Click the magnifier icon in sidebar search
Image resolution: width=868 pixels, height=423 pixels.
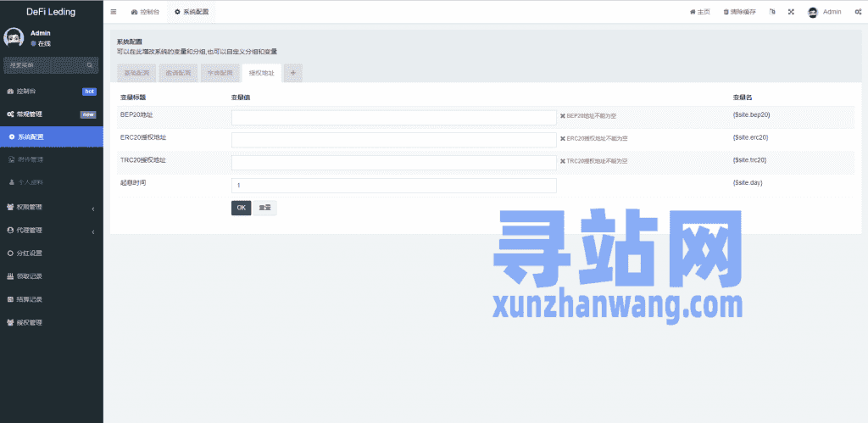(x=90, y=65)
